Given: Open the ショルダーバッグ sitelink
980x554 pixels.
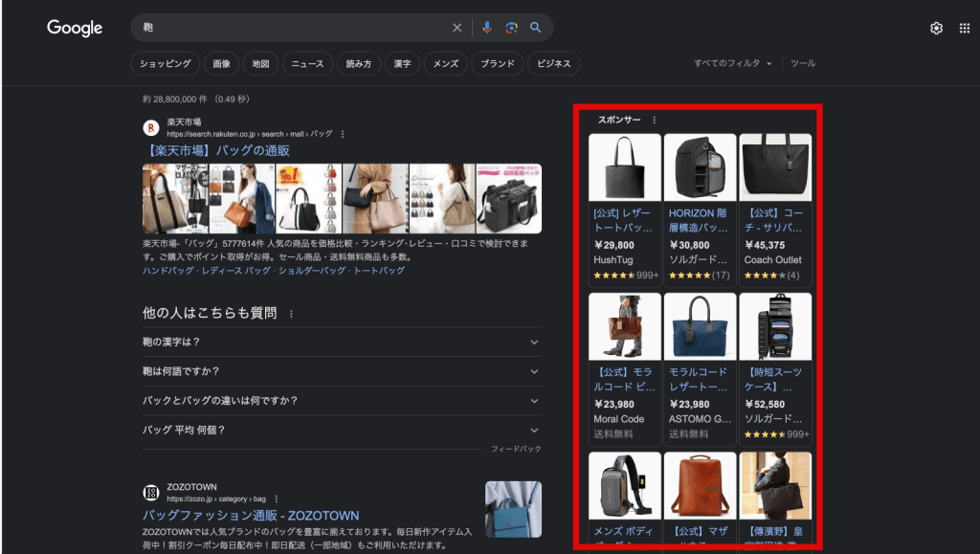Looking at the screenshot, I should 312,271.
